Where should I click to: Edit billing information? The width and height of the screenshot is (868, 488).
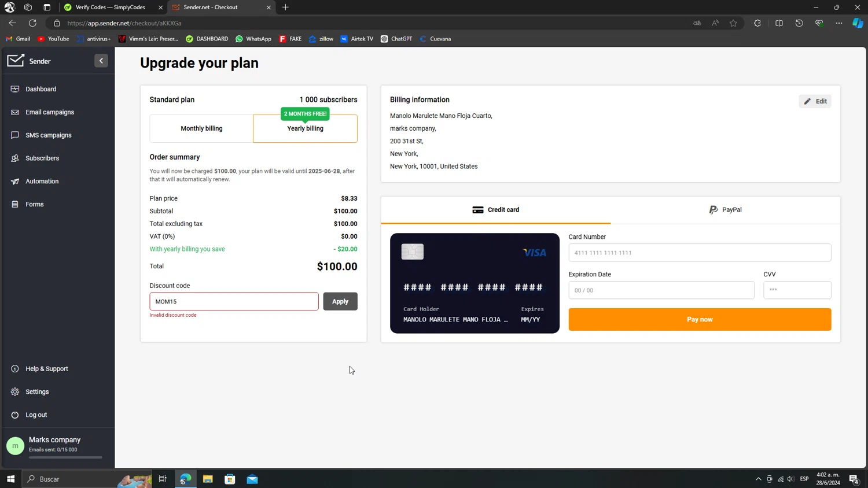tap(815, 101)
